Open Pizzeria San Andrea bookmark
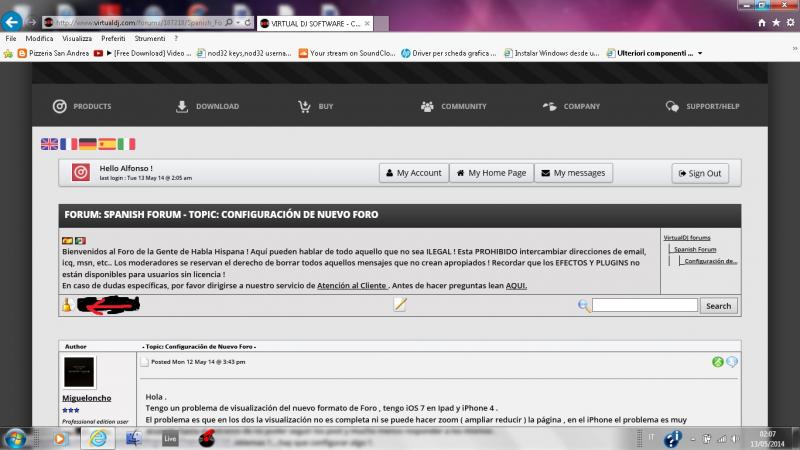 coord(53,53)
